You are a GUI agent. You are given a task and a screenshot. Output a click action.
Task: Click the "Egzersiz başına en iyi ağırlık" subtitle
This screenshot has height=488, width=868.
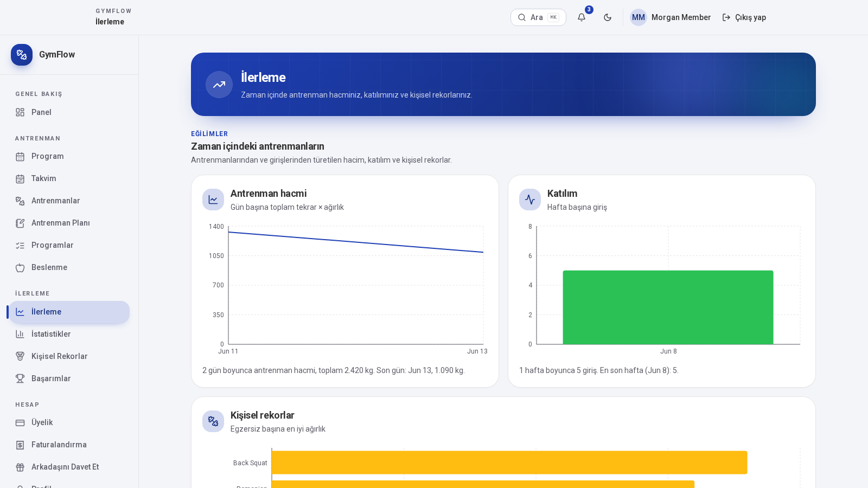coord(278,429)
